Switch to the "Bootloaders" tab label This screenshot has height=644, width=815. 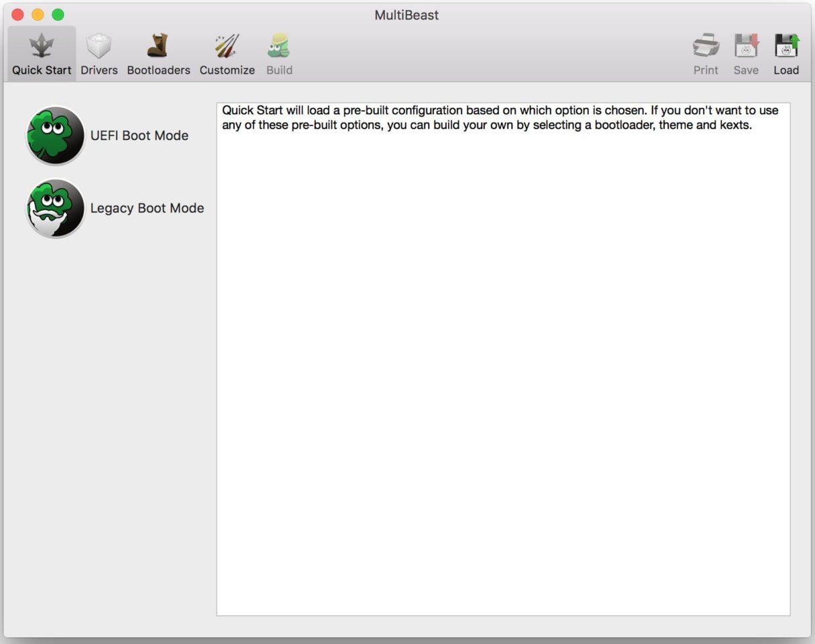(158, 70)
